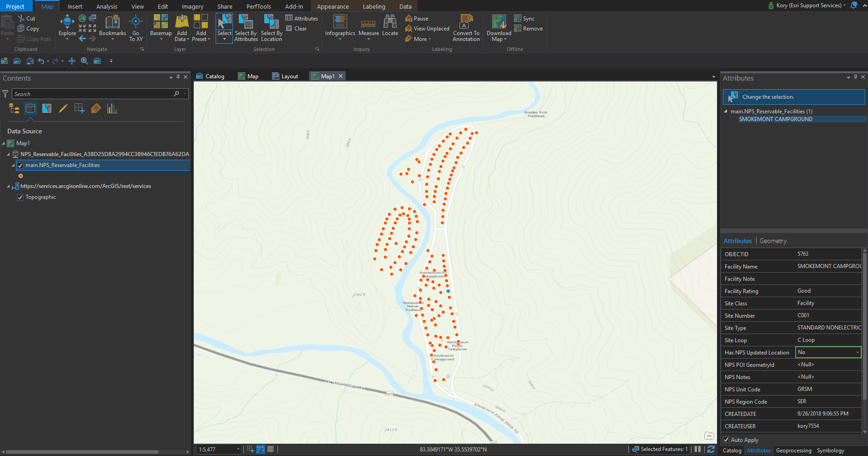868x456 pixels.
Task: Click the orange point symbol swatch
Action: click(x=20, y=176)
